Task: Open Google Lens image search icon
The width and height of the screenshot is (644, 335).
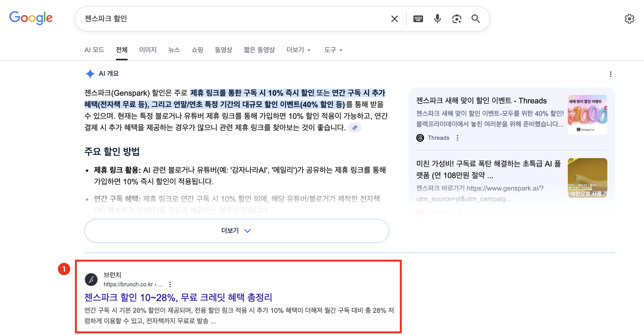Action: (x=457, y=19)
